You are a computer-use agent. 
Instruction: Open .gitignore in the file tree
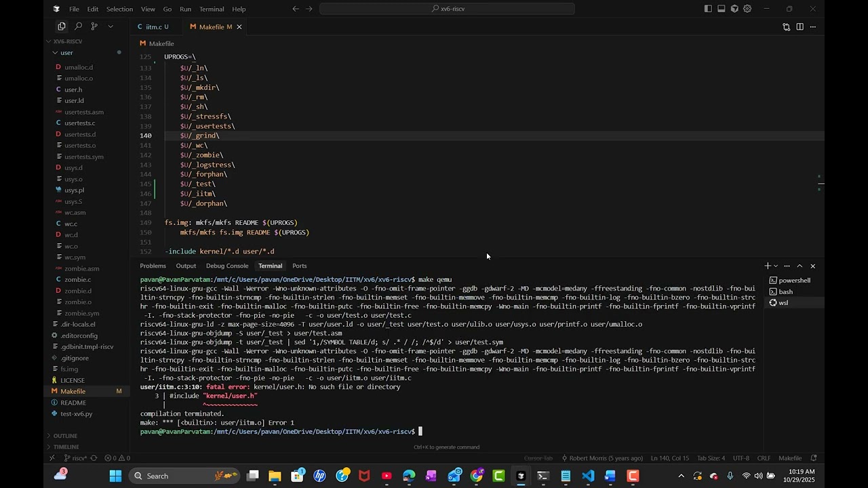(x=75, y=358)
